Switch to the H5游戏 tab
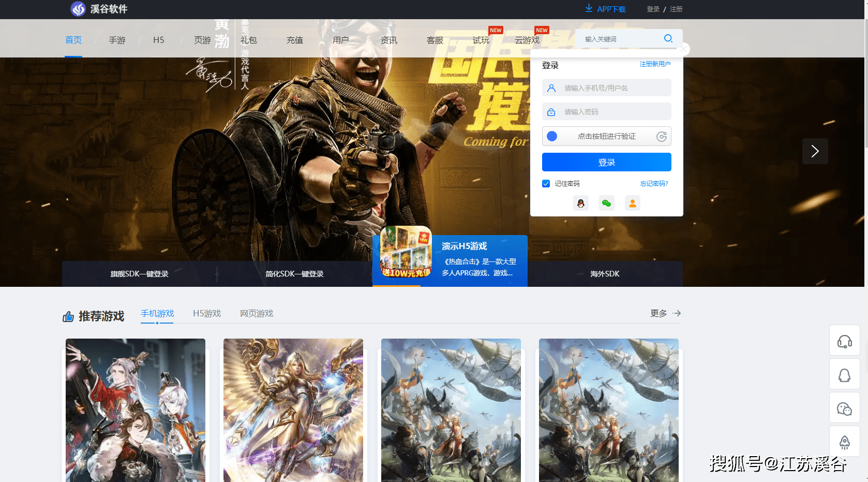Screen dimensions: 868x482 207,314
